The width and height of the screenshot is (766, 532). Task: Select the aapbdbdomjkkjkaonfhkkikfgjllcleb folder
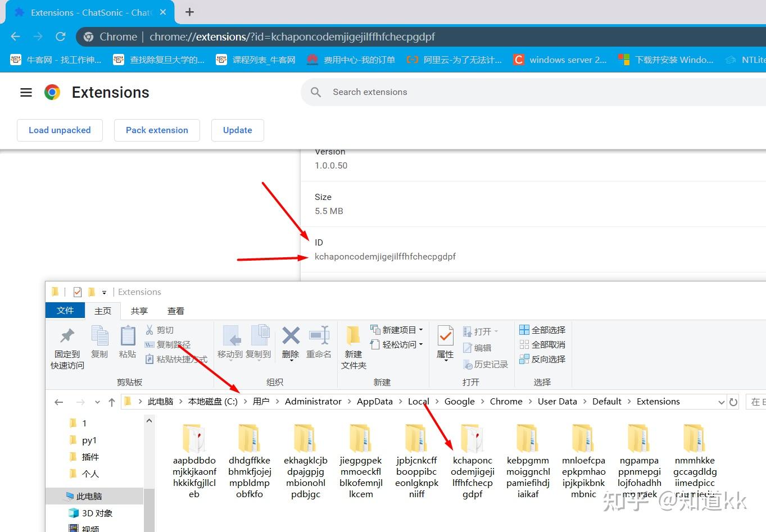pos(194,462)
